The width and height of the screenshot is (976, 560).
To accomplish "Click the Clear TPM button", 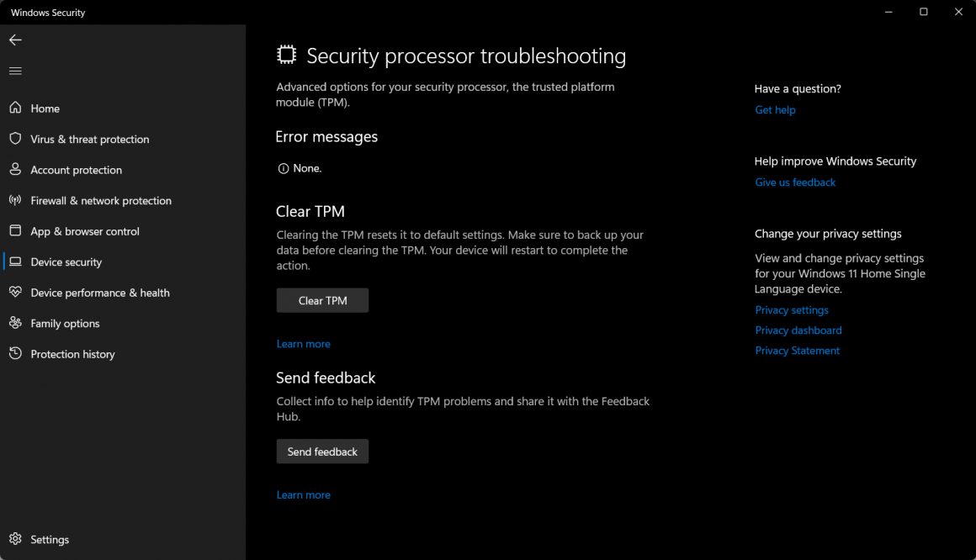I will coord(322,300).
